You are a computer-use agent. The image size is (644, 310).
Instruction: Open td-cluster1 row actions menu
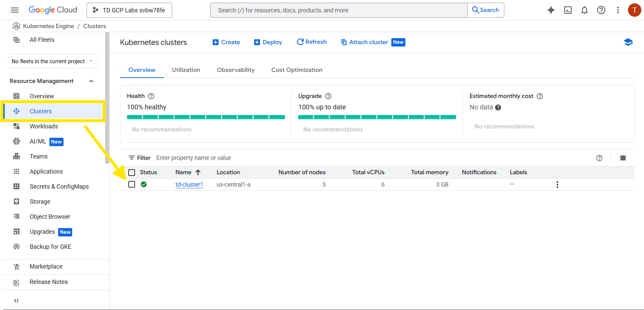pyautogui.click(x=557, y=185)
